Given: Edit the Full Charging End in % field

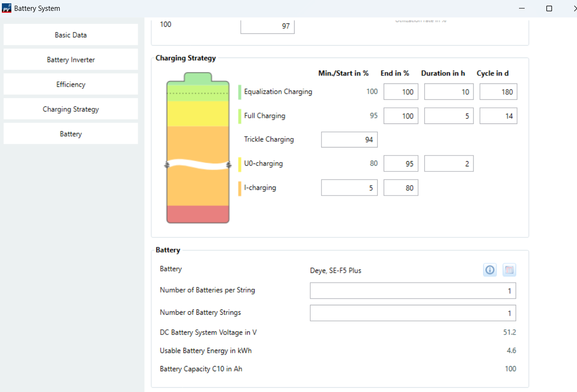Looking at the screenshot, I should pos(401,116).
